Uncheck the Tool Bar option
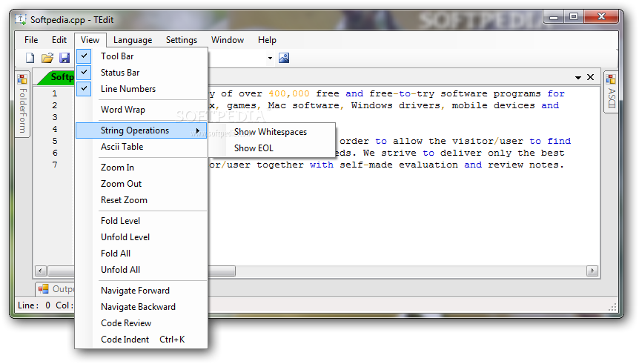The image size is (639, 364). click(x=84, y=56)
